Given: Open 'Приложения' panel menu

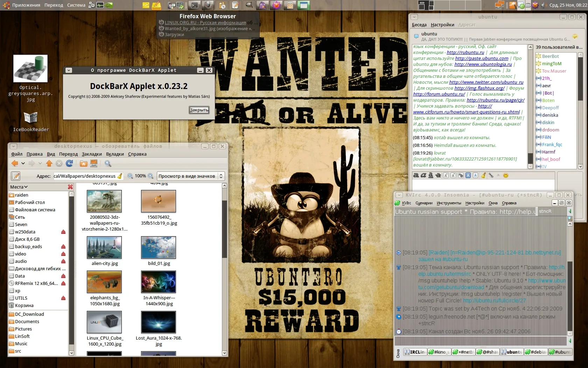Looking at the screenshot, I should click(x=26, y=5).
